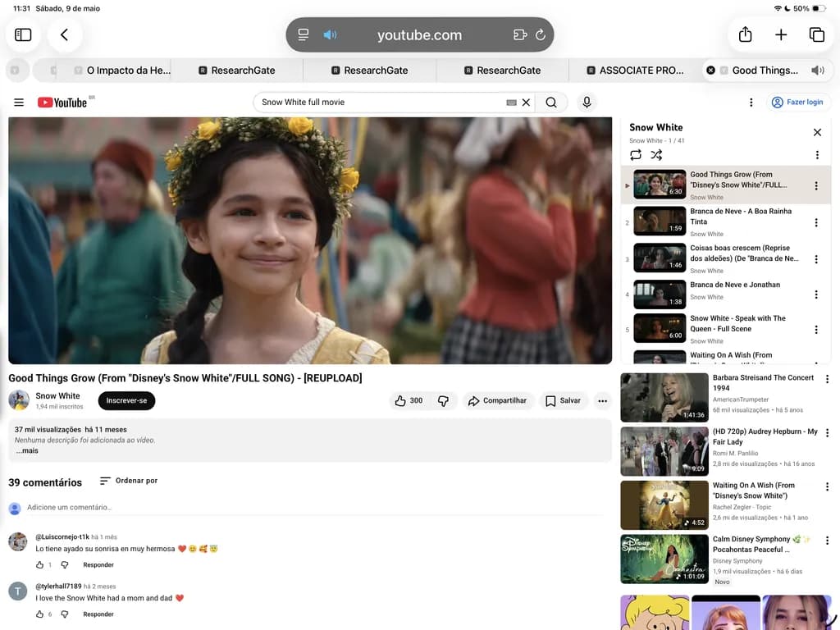Open options for Barbara Streisand video
840x630 pixels.
pos(827,379)
